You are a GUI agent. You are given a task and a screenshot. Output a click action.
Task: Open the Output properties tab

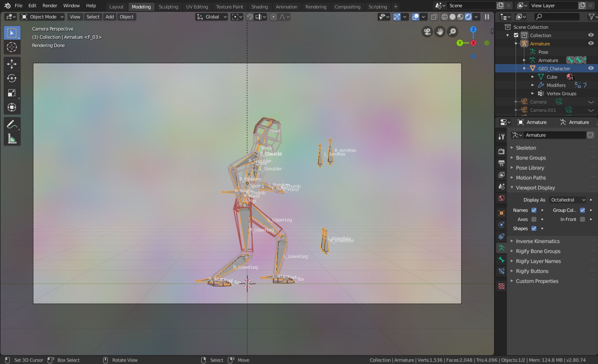[502, 163]
